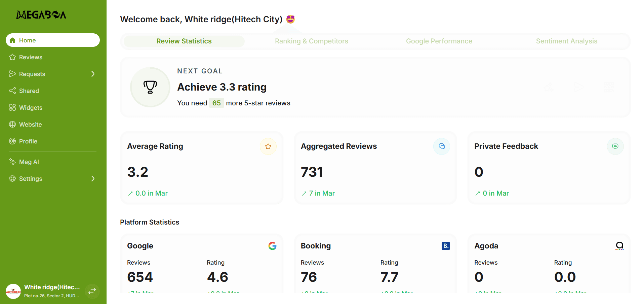The height and width of the screenshot is (304, 644).
Task: Click the star-eyes emoji beside the welcome text
Action: coord(291,19)
